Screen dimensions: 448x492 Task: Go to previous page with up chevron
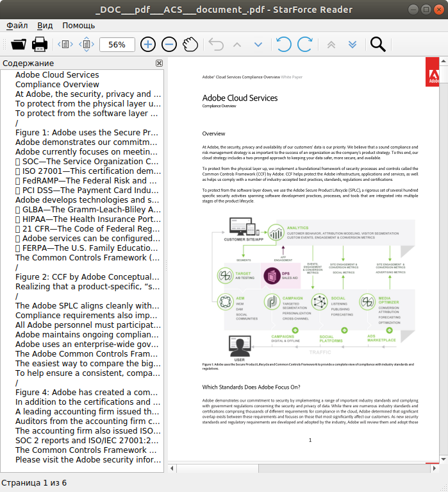pyautogui.click(x=237, y=44)
